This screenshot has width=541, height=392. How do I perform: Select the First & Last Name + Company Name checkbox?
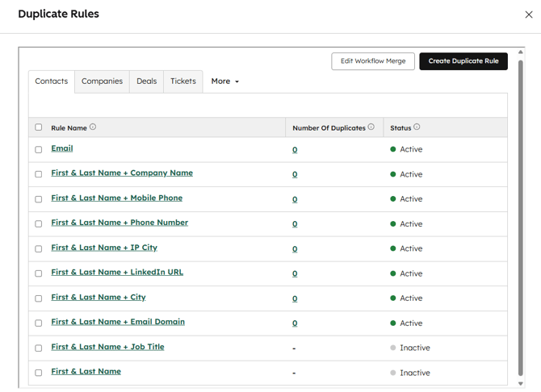coord(38,174)
